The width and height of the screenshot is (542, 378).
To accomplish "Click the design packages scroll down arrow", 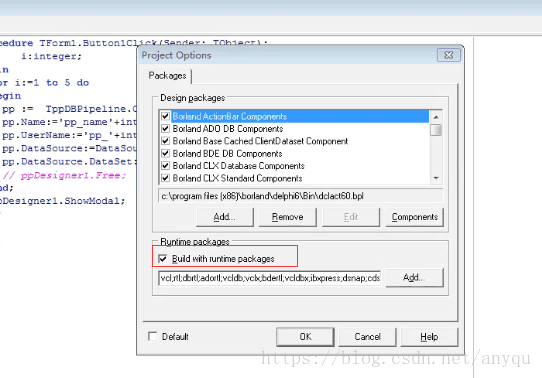I will pyautogui.click(x=436, y=178).
